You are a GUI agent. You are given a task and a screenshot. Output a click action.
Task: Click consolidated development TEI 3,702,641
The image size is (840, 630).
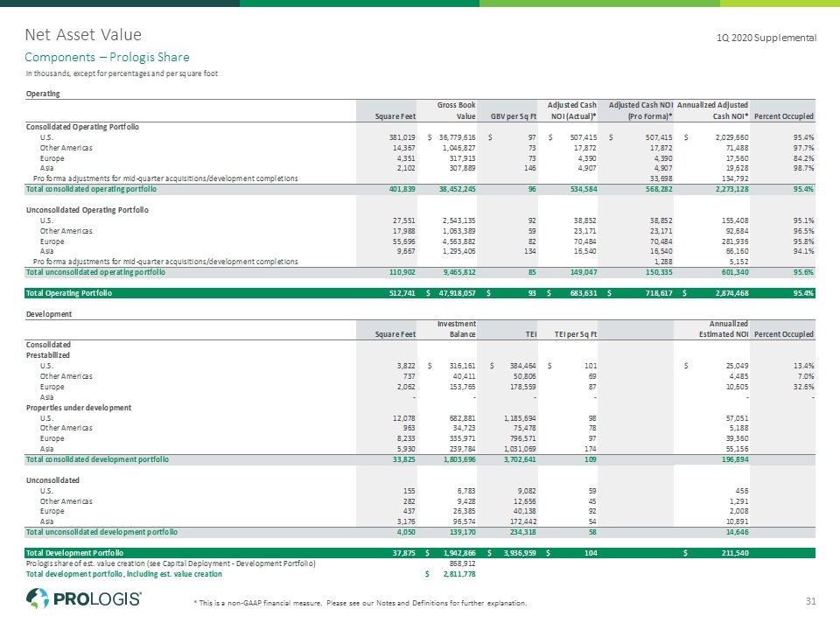click(x=520, y=459)
